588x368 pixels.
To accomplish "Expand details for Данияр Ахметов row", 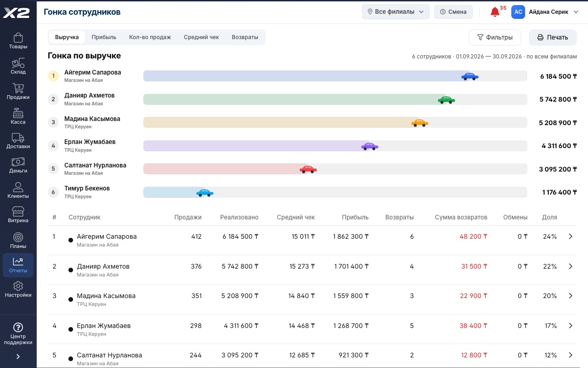I will click(571, 266).
